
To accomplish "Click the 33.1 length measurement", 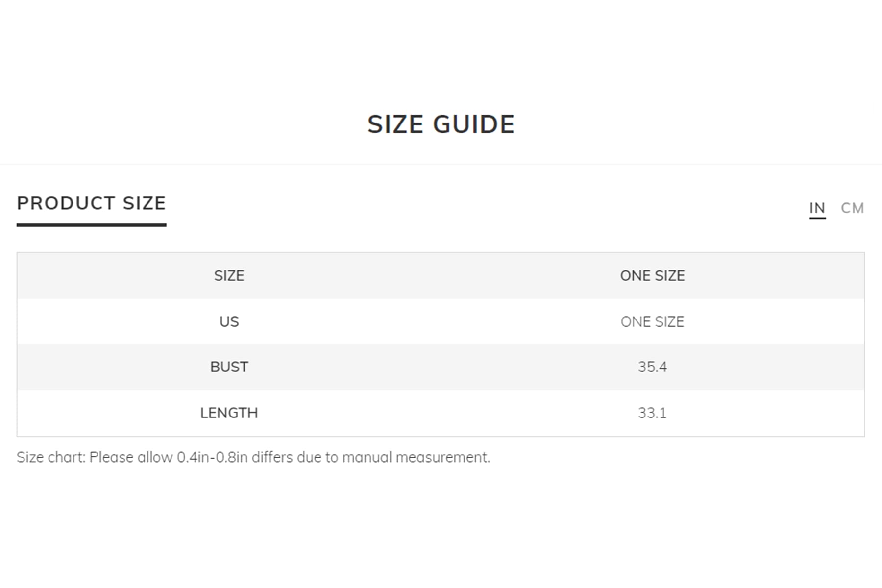I will click(652, 413).
